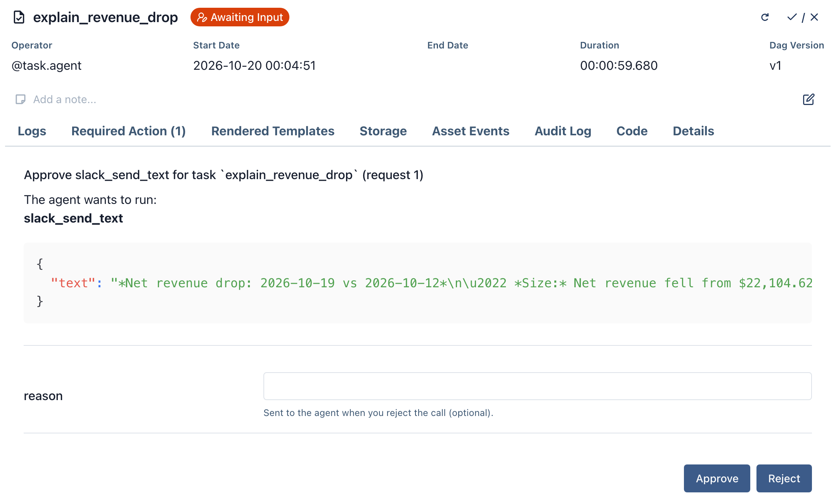
Task: Open the Details tab
Action: click(x=693, y=131)
